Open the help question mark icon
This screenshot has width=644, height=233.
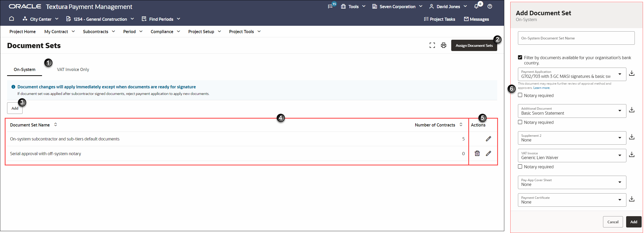(x=490, y=6)
